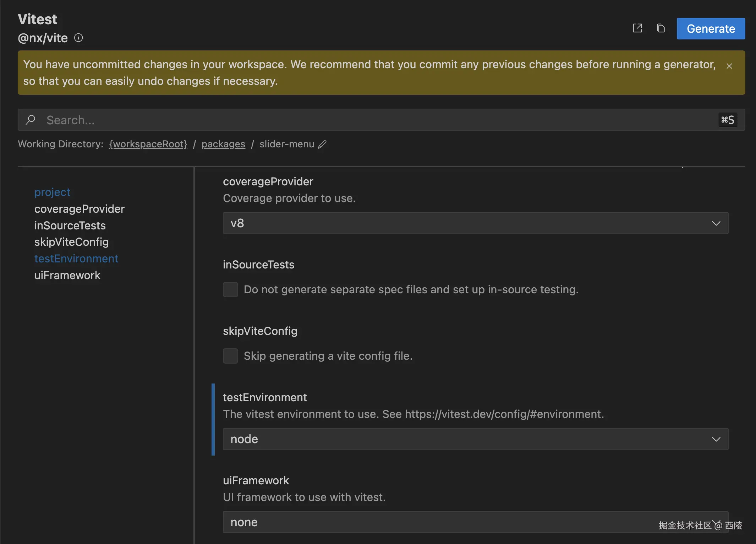Click the packages path link

pyautogui.click(x=223, y=144)
